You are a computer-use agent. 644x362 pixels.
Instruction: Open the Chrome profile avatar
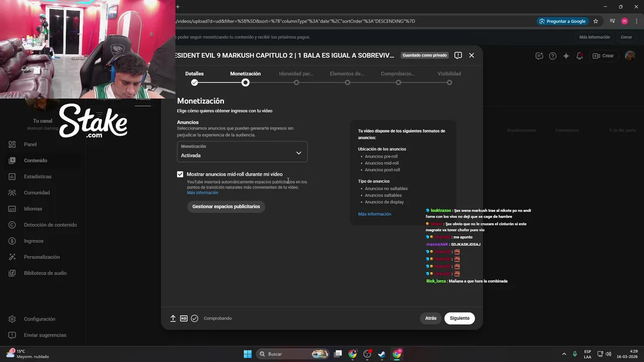624,21
